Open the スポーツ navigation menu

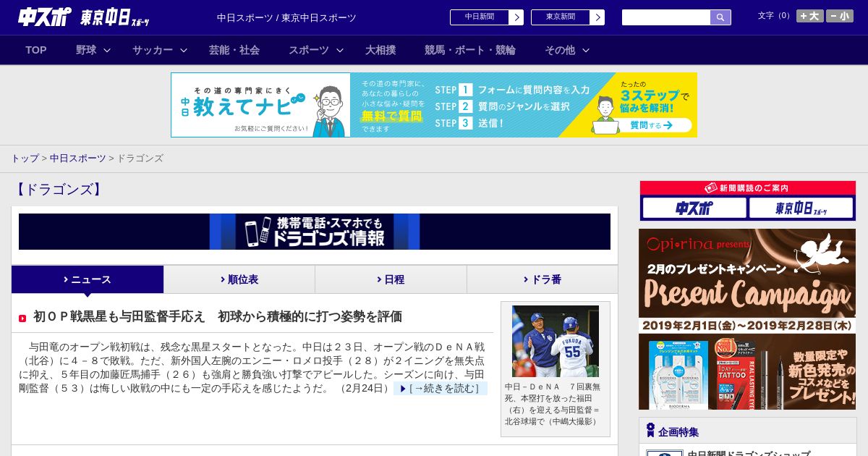tap(308, 50)
